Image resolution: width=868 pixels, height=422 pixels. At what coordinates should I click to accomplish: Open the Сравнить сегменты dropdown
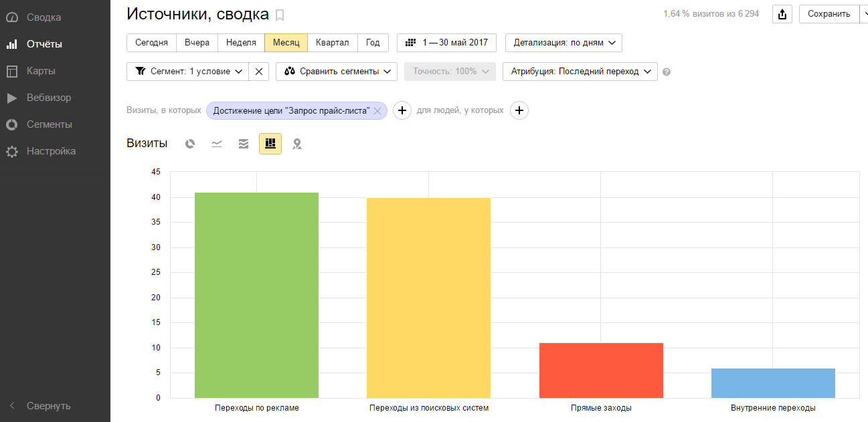coord(337,72)
